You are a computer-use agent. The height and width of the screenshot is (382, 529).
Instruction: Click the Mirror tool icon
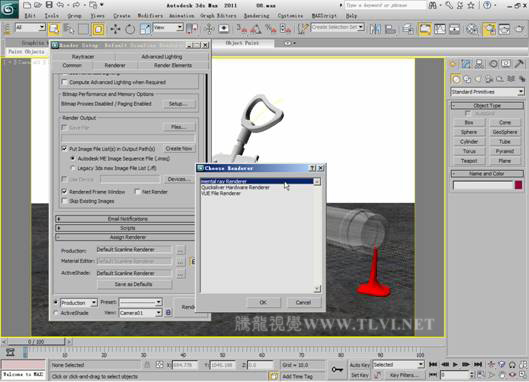pyautogui.click(x=375, y=29)
